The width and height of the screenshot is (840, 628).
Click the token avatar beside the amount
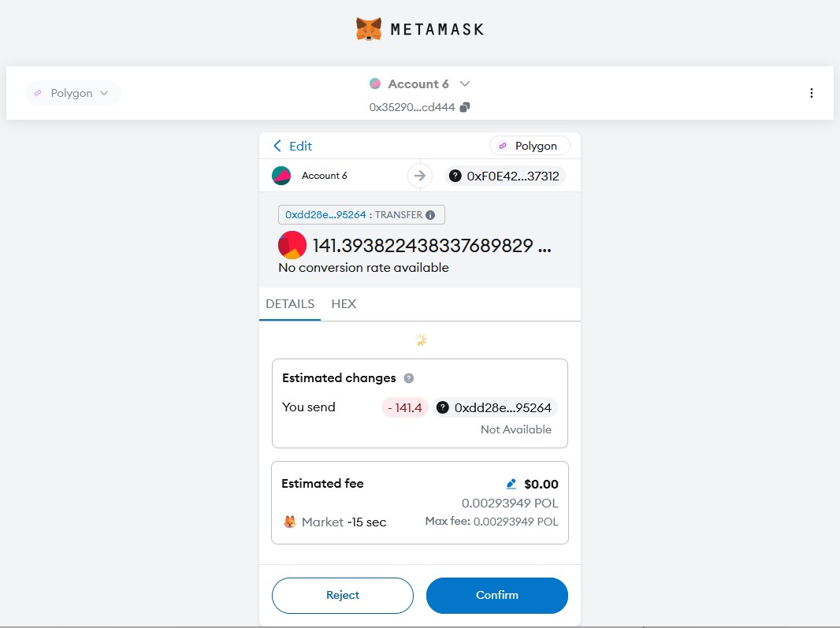coord(292,245)
